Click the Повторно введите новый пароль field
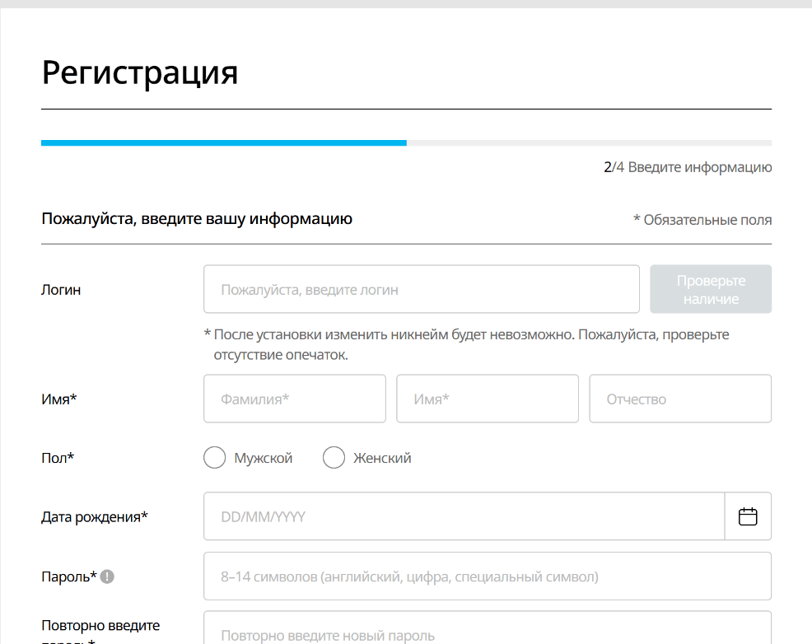 coord(488,628)
